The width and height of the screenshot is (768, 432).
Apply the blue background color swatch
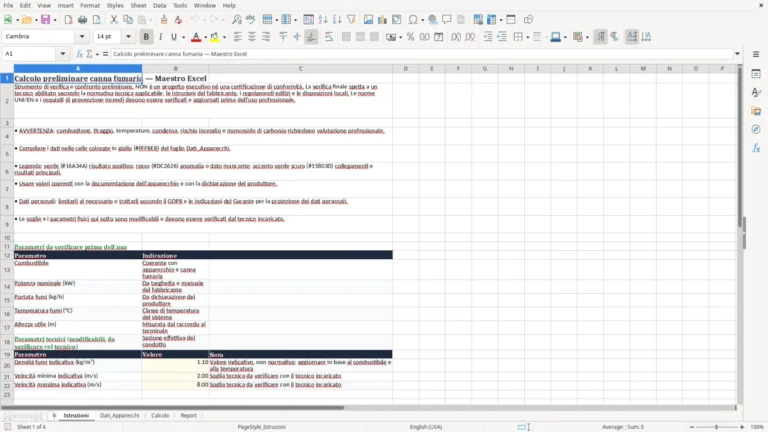tap(555, 37)
